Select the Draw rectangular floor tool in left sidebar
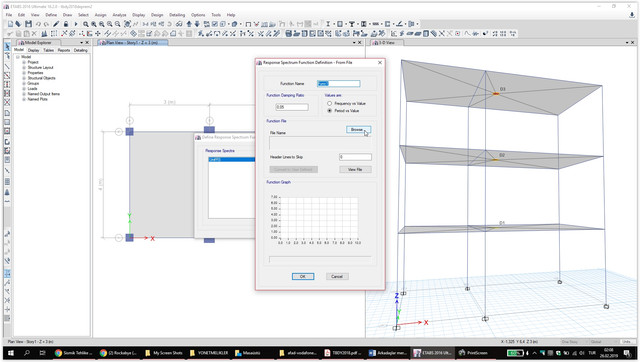Viewport: 640px width, 362px height. (x=7, y=122)
